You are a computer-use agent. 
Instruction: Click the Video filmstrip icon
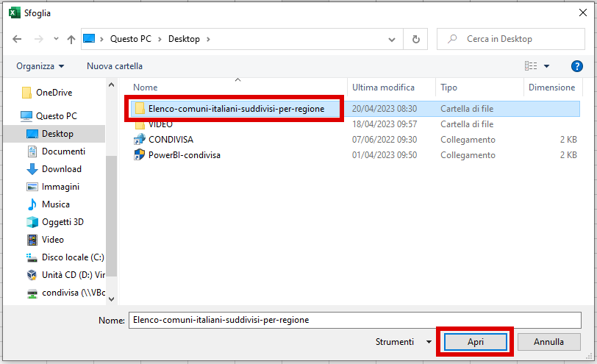tap(32, 240)
